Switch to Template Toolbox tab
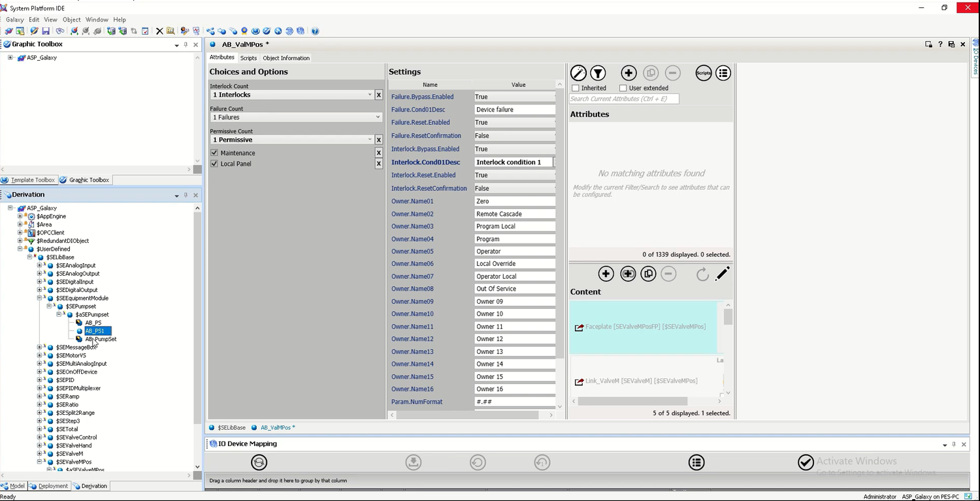 click(x=28, y=180)
